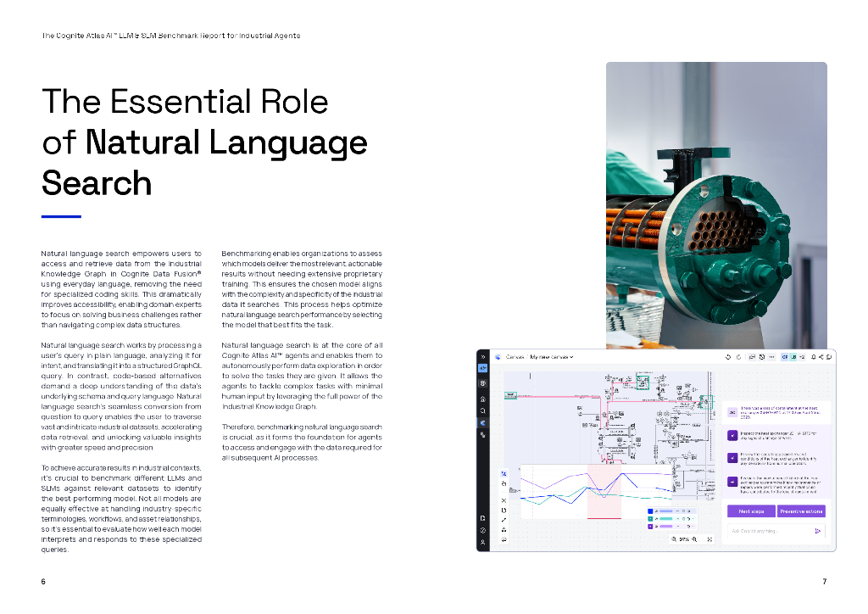This screenshot has height=614, width=868.
Task: Click the Cognite logo beside Canvas breadcrumb
Action: (x=498, y=357)
